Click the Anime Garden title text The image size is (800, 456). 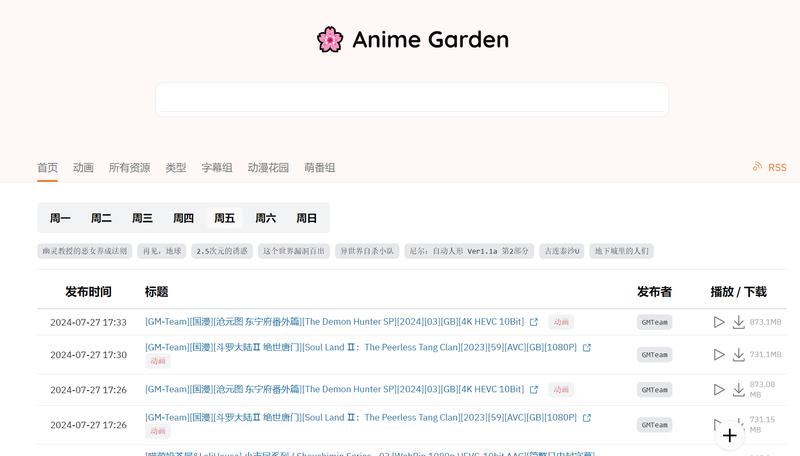coord(431,39)
